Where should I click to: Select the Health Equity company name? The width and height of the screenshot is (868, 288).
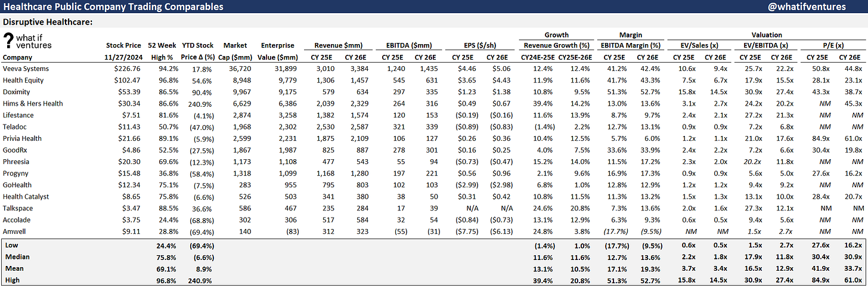point(23,80)
